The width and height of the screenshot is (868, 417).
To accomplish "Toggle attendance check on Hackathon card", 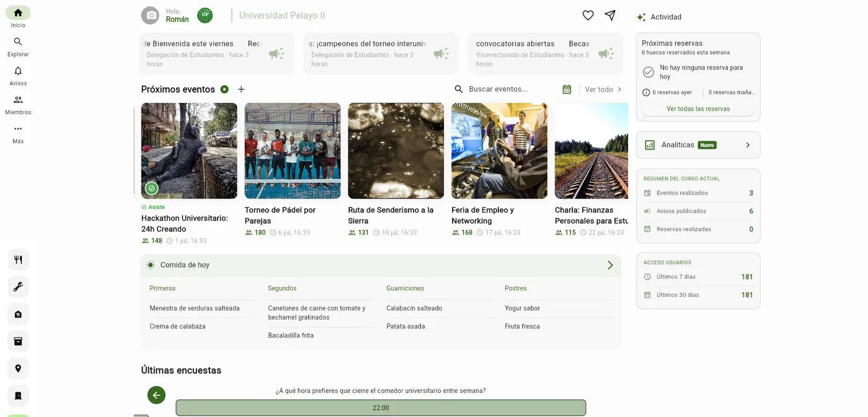I will (x=152, y=188).
